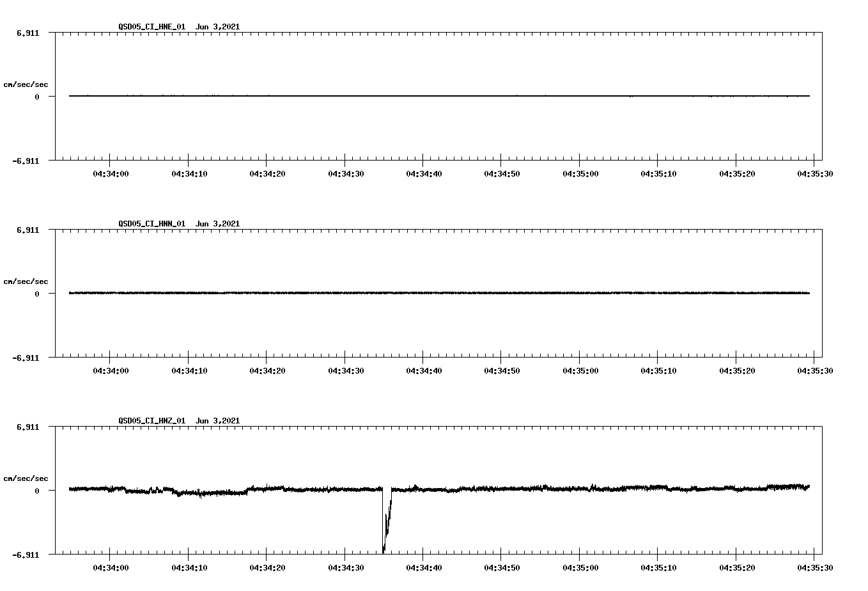Click the 04:34:40 time label under the HNZ plot
The height and width of the screenshot is (591, 868).
pos(424,567)
